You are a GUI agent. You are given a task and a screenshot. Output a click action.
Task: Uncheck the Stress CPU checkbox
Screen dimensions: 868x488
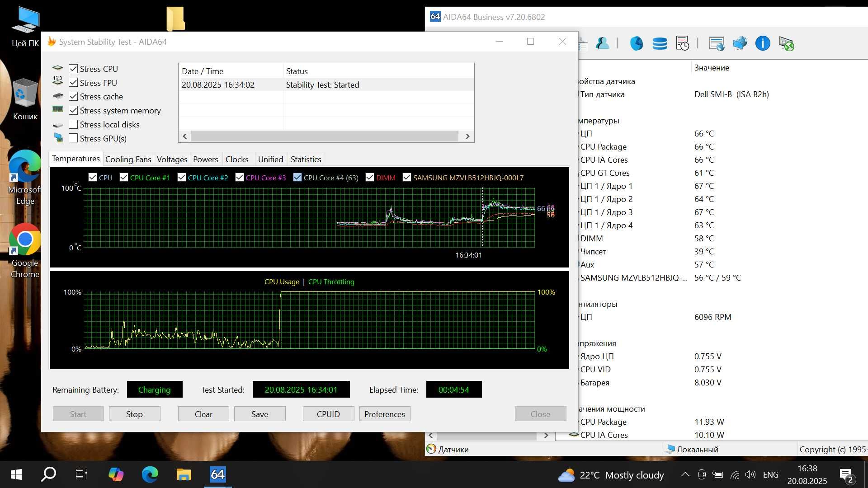(73, 69)
